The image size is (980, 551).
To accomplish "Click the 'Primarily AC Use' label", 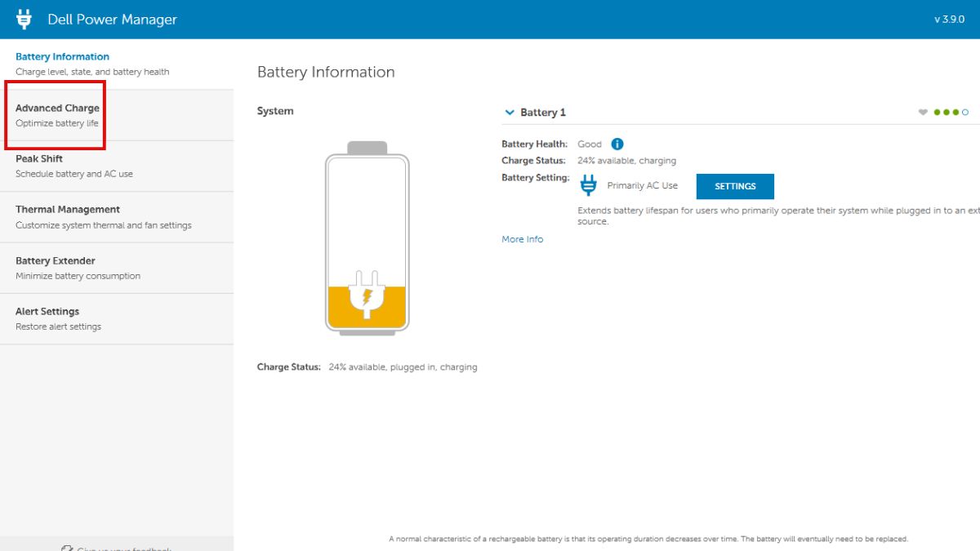I will click(x=642, y=186).
